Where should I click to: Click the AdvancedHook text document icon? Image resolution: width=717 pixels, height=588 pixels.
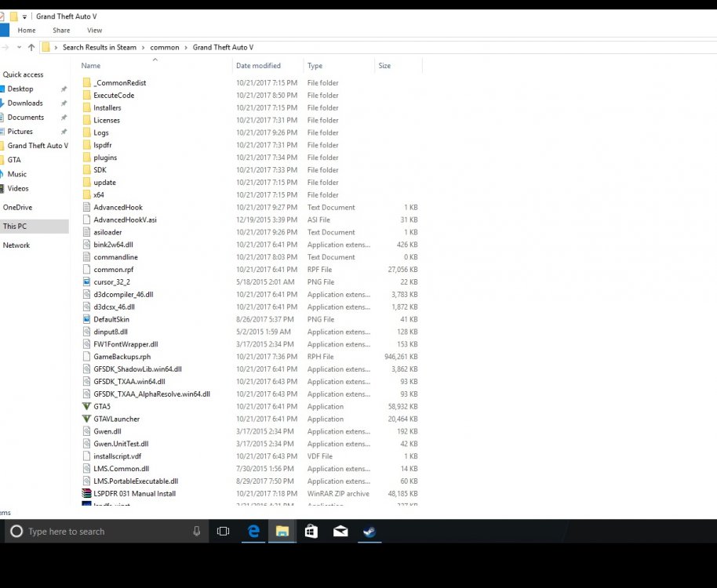86,207
